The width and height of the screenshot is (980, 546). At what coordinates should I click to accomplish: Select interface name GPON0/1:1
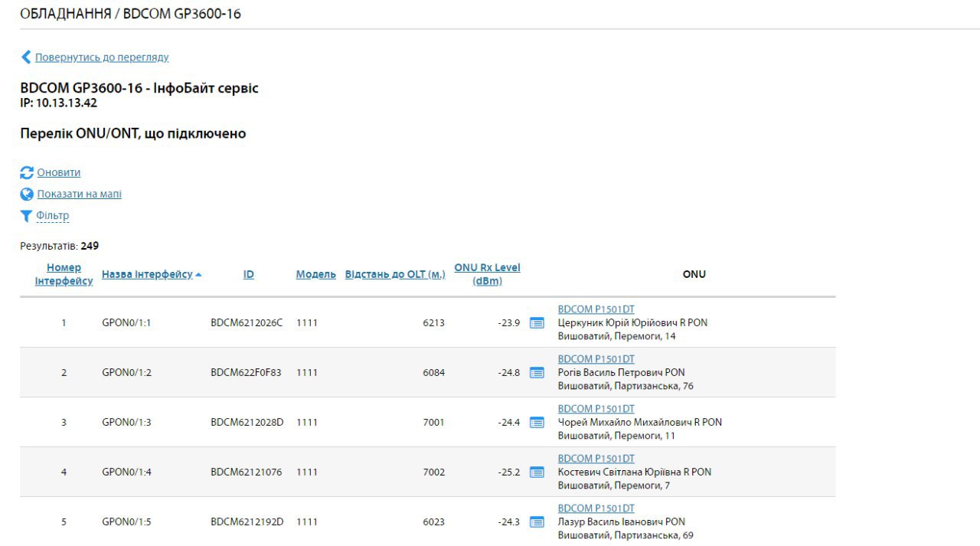[x=126, y=323]
